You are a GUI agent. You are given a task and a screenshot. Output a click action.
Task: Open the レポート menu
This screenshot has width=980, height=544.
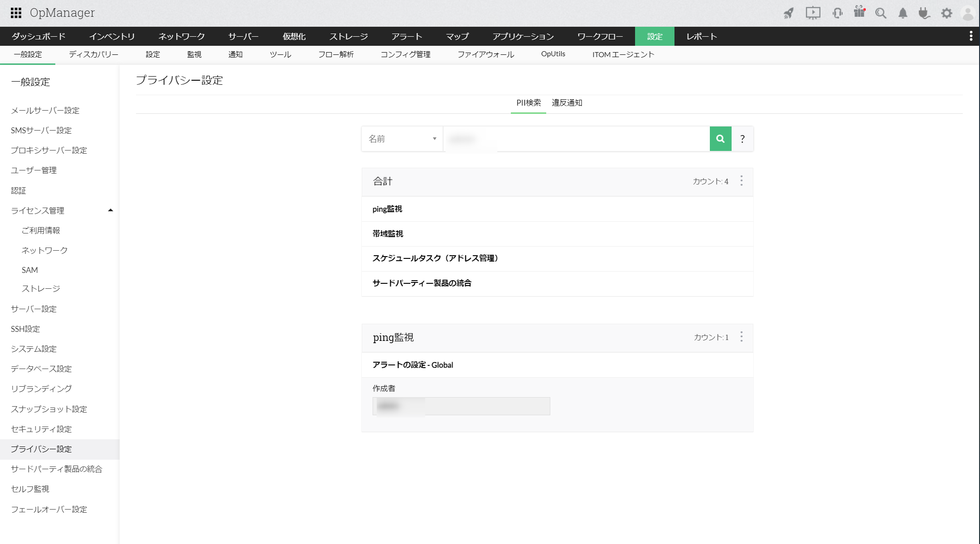click(x=701, y=36)
